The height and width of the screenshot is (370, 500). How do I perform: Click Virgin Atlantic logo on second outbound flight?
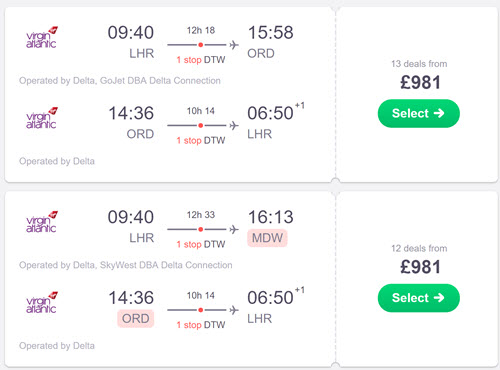click(42, 222)
